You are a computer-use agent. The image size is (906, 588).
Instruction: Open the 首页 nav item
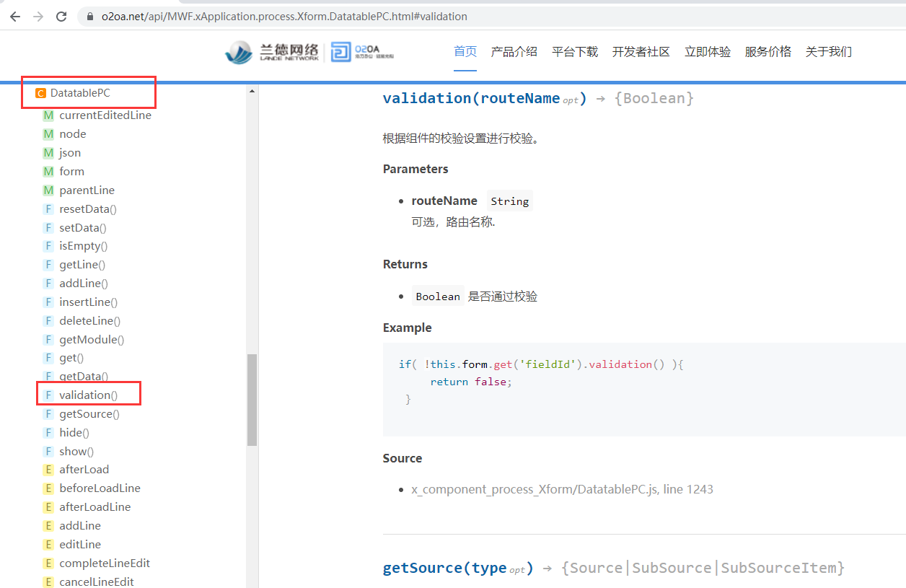point(465,51)
